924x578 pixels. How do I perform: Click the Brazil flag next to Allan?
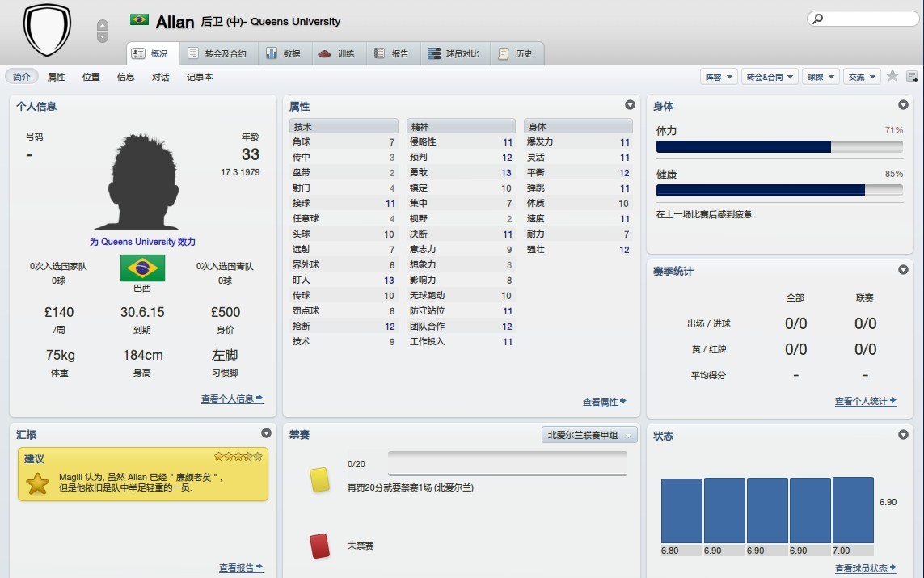coord(139,19)
